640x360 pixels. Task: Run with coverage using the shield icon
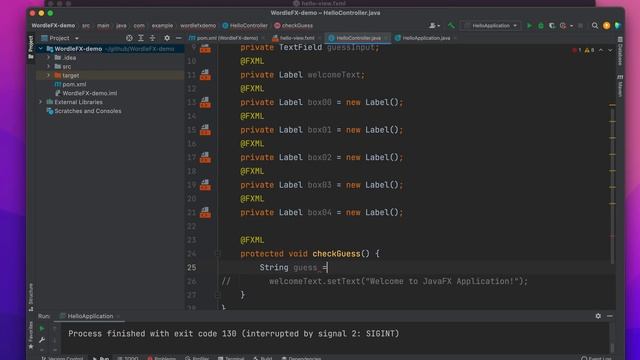click(x=552, y=25)
